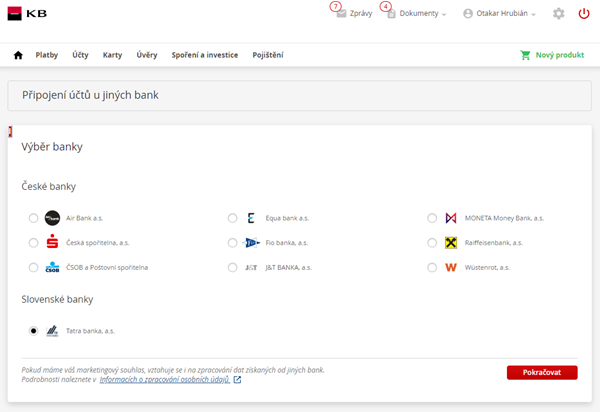The width and height of the screenshot is (600, 412).
Task: Click the ČSOB logo
Action: click(x=52, y=267)
